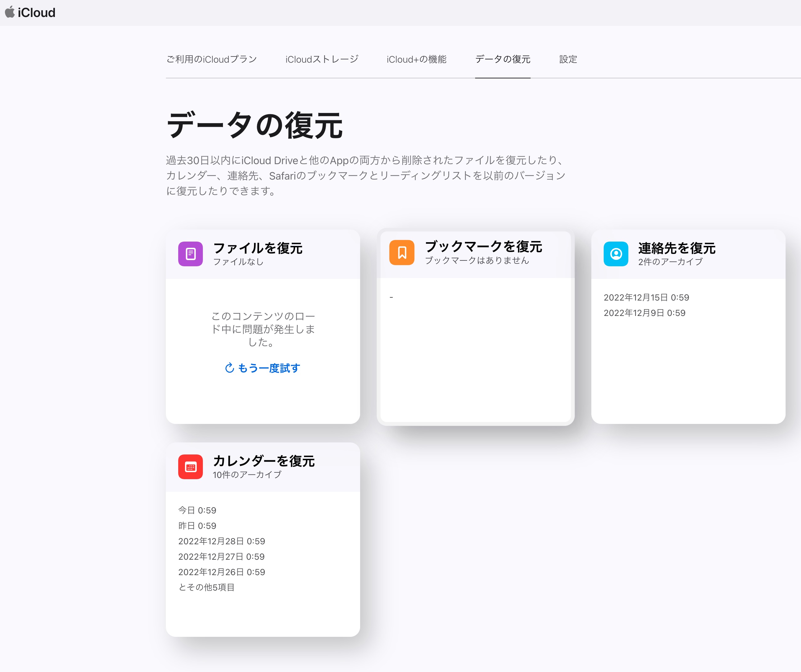Select calendar archive 昨日 0:59
The image size is (801, 672).
[x=197, y=525]
